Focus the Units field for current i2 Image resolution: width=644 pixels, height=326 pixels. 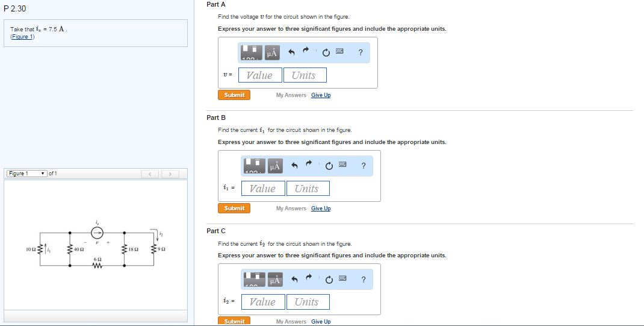click(x=308, y=302)
